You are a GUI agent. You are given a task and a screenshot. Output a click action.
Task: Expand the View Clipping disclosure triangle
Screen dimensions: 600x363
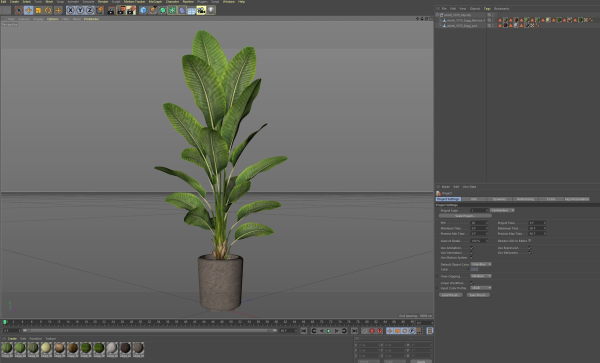pos(437,276)
